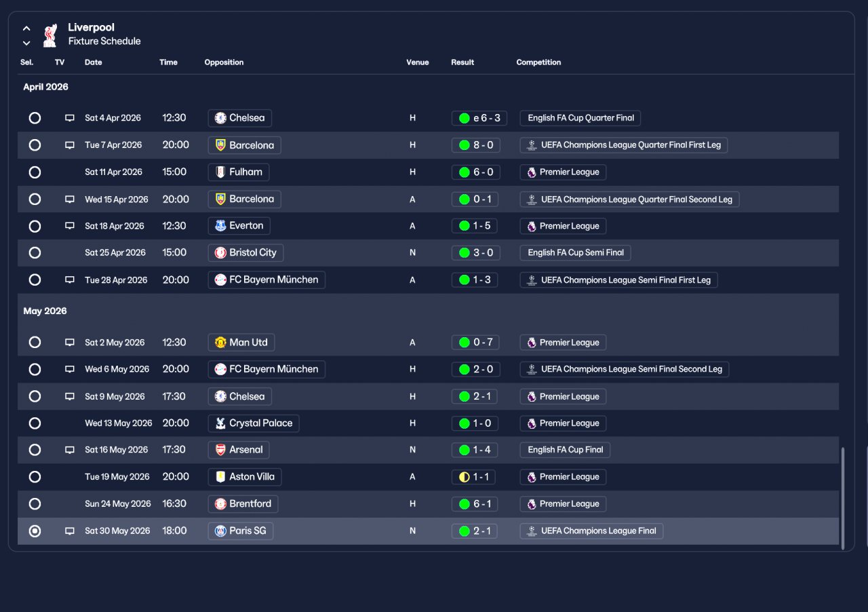Sort by the Competition column header
The image size is (868, 612).
pos(538,62)
